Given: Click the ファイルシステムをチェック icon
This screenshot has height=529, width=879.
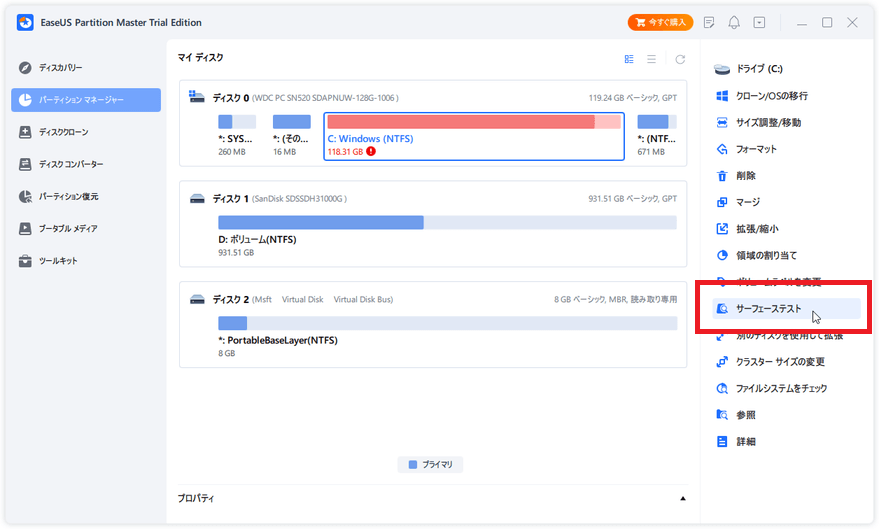Looking at the screenshot, I should tap(722, 388).
